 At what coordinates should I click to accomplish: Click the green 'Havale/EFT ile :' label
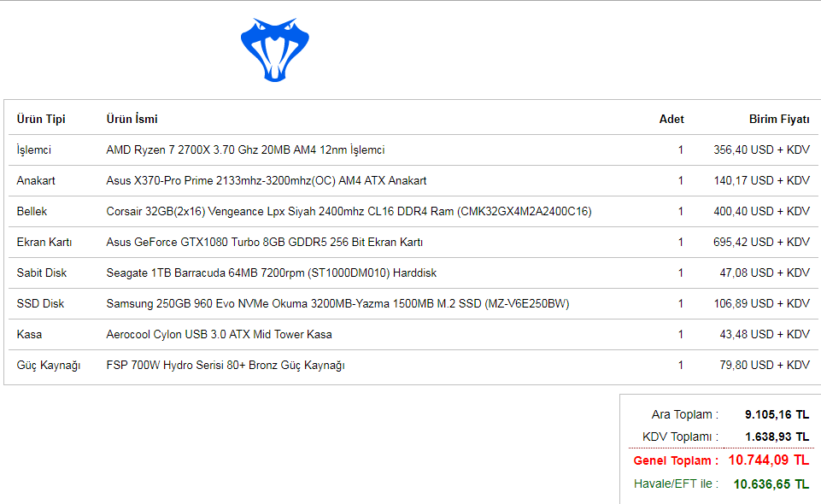[x=676, y=484]
